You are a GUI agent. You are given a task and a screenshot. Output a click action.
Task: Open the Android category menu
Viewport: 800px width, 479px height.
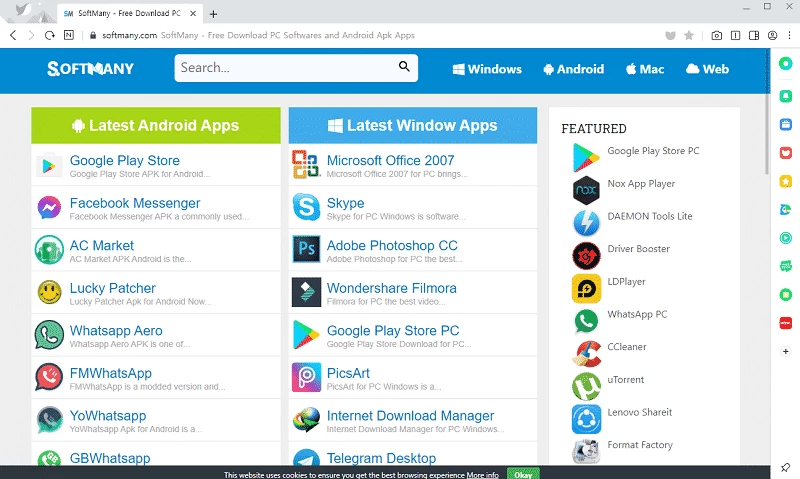coord(573,69)
